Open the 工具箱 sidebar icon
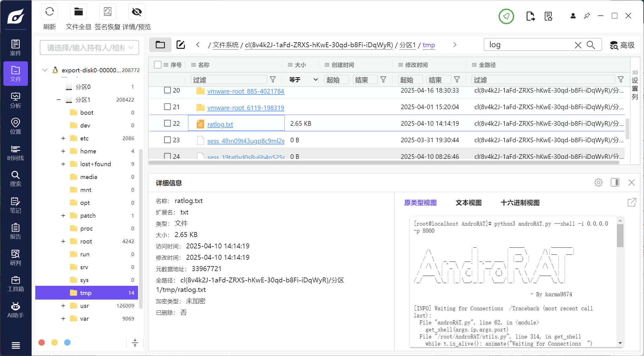 [x=15, y=284]
